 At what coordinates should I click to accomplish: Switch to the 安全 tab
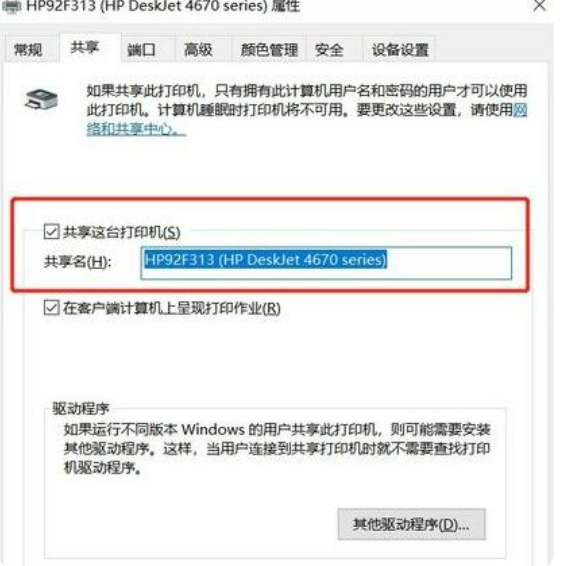coord(329,50)
